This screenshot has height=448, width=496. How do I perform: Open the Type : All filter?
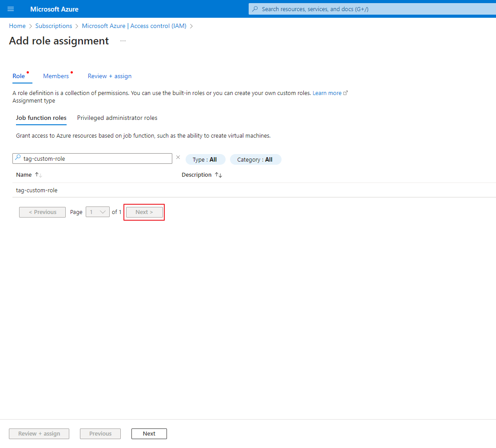(x=205, y=159)
